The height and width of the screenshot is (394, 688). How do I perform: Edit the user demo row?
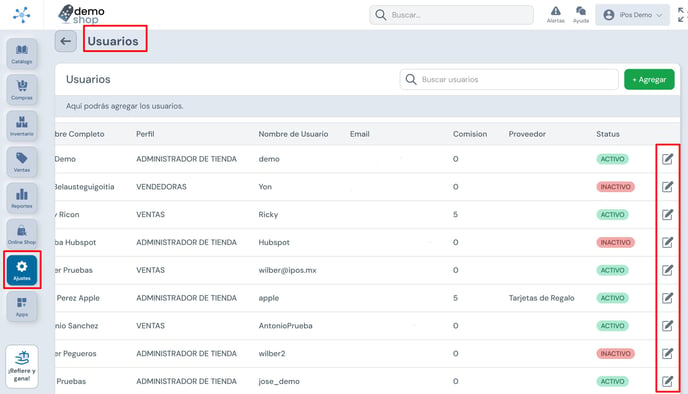pos(667,159)
